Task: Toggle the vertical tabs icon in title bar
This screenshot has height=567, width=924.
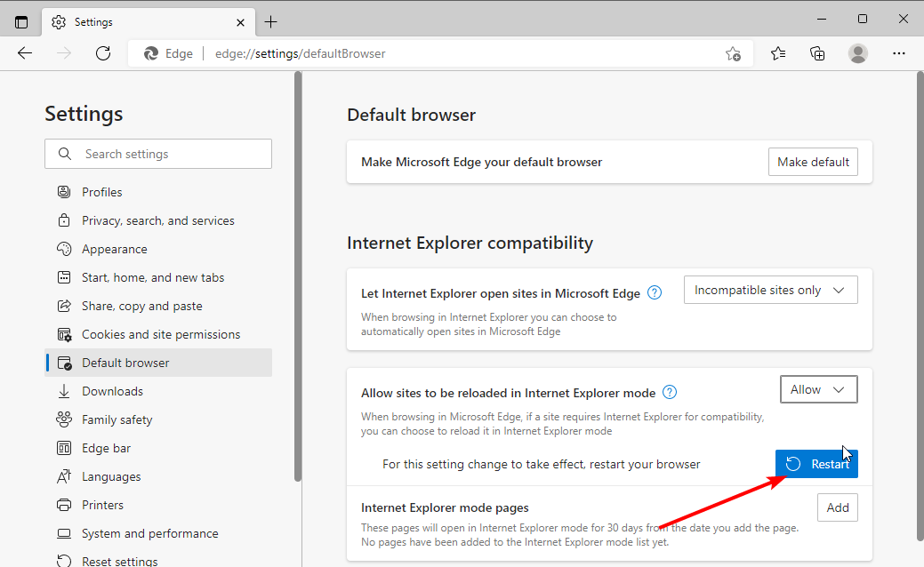Action: pos(21,22)
